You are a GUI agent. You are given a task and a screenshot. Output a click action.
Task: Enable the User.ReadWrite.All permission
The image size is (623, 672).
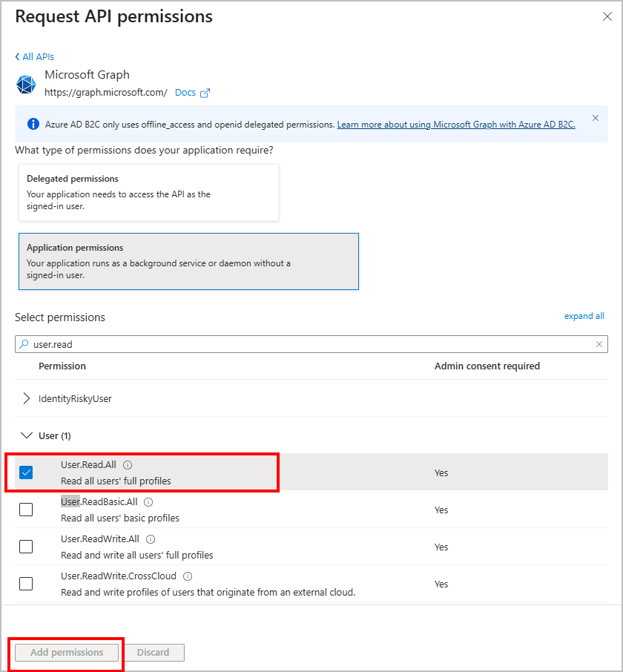pyautogui.click(x=25, y=547)
